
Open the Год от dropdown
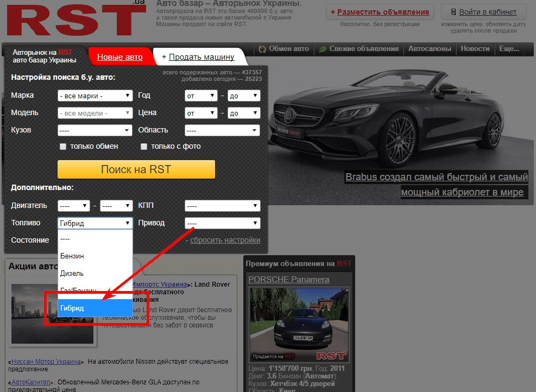coord(201,96)
